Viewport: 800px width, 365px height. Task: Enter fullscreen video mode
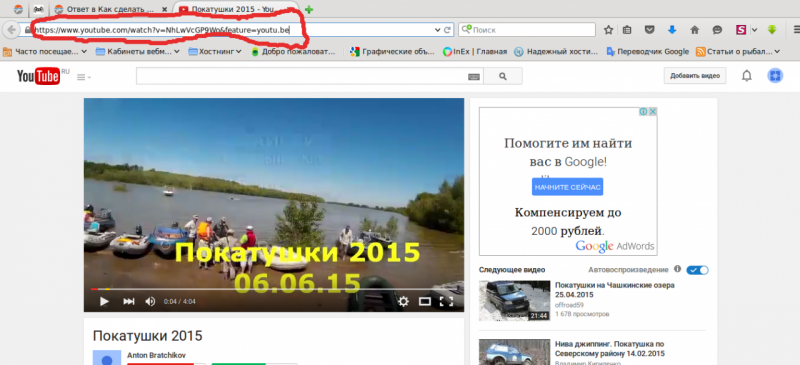(x=446, y=302)
